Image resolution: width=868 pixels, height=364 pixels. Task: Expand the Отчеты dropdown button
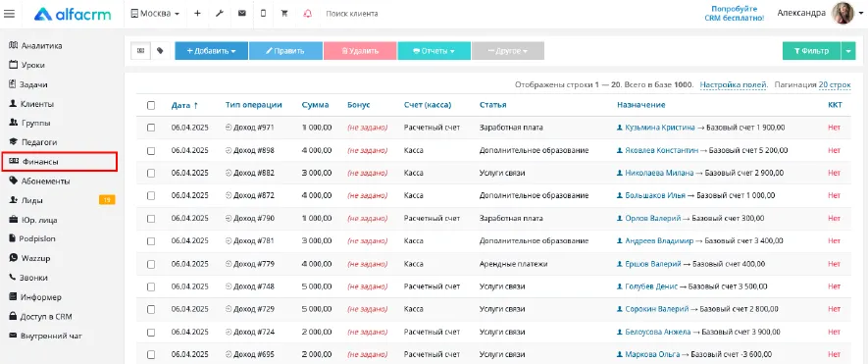pyautogui.click(x=434, y=51)
